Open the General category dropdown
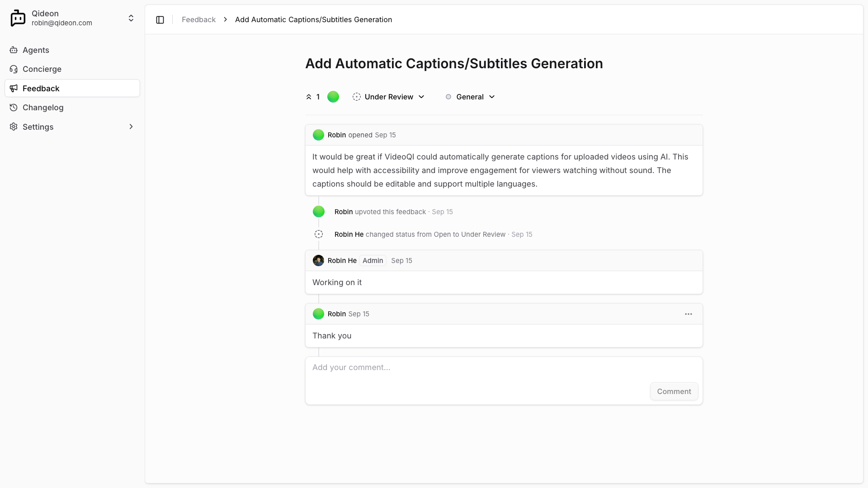This screenshot has height=488, width=868. (470, 97)
